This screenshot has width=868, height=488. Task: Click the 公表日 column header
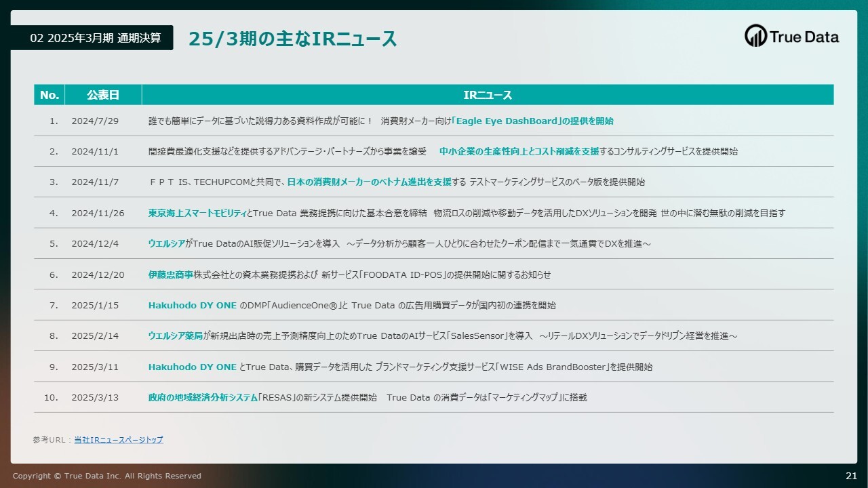click(x=103, y=95)
